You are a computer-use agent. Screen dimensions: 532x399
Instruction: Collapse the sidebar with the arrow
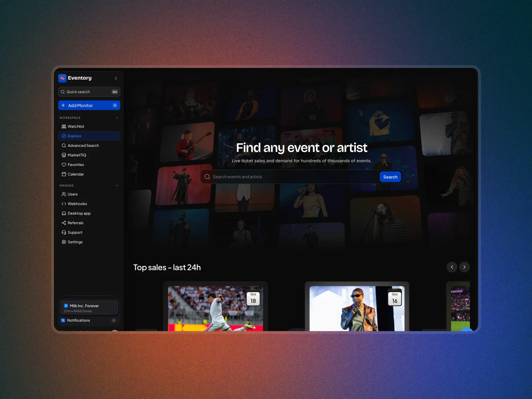[x=116, y=78]
